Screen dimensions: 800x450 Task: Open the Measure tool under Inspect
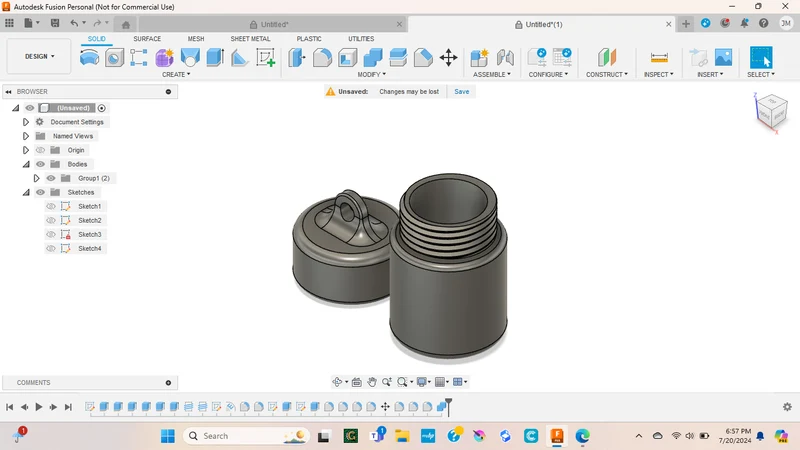point(659,58)
